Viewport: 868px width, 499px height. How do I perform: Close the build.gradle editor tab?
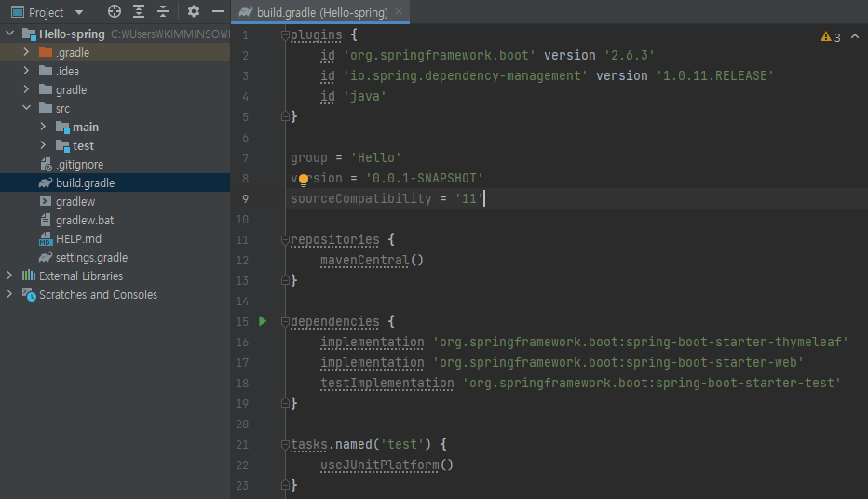point(399,11)
